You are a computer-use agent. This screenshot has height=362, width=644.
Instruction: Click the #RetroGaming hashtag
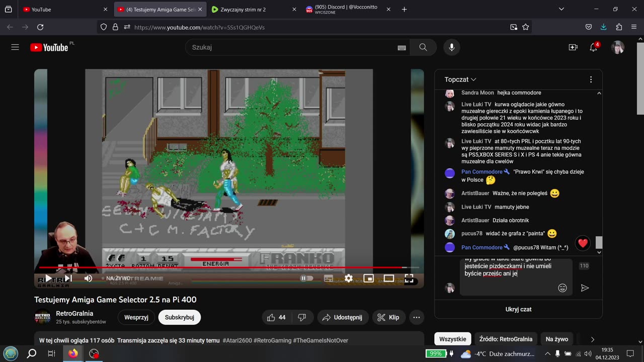pos(273,340)
